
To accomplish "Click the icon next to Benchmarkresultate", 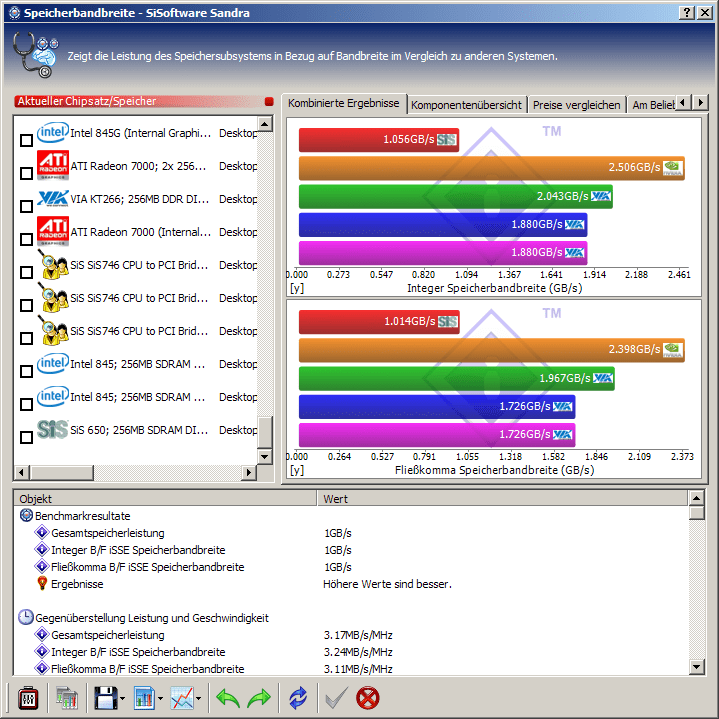I will (26, 515).
